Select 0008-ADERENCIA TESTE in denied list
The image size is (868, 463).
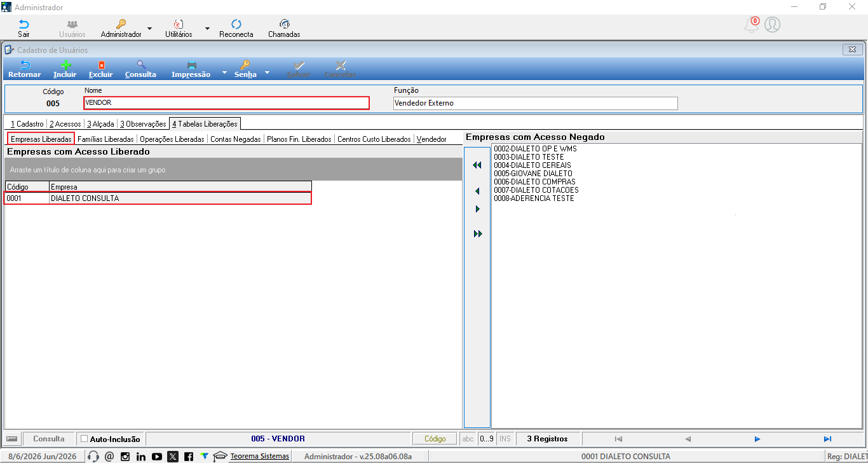(534, 198)
